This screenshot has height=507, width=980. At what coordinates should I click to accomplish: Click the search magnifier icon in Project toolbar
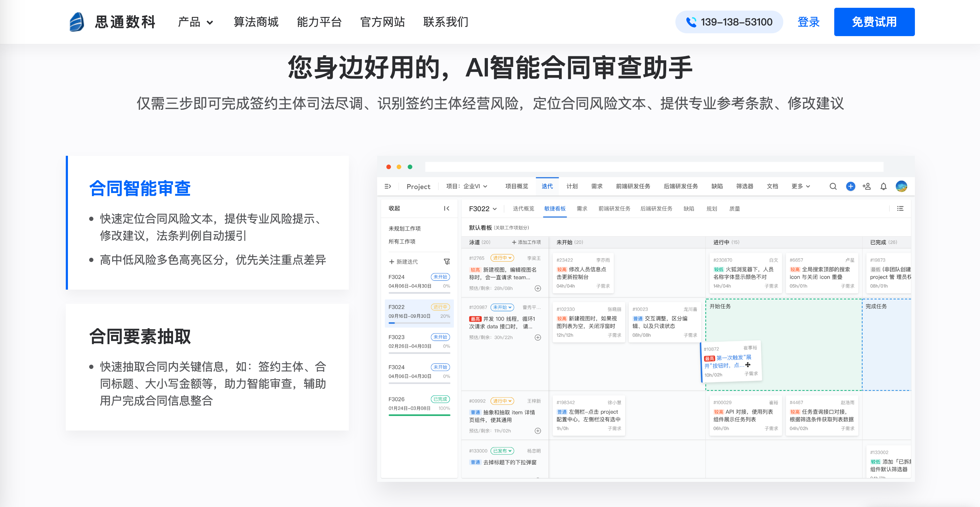(833, 186)
